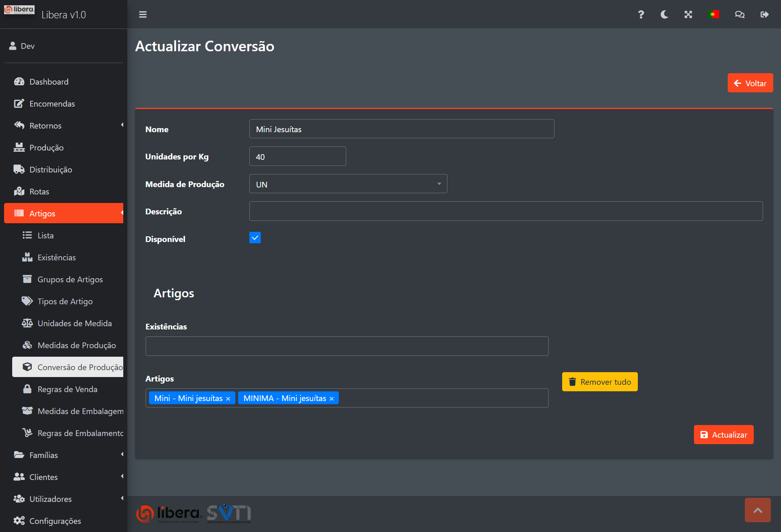The image size is (781, 532).
Task: Click the hamburger sidebar toggle icon
Action: (x=143, y=15)
